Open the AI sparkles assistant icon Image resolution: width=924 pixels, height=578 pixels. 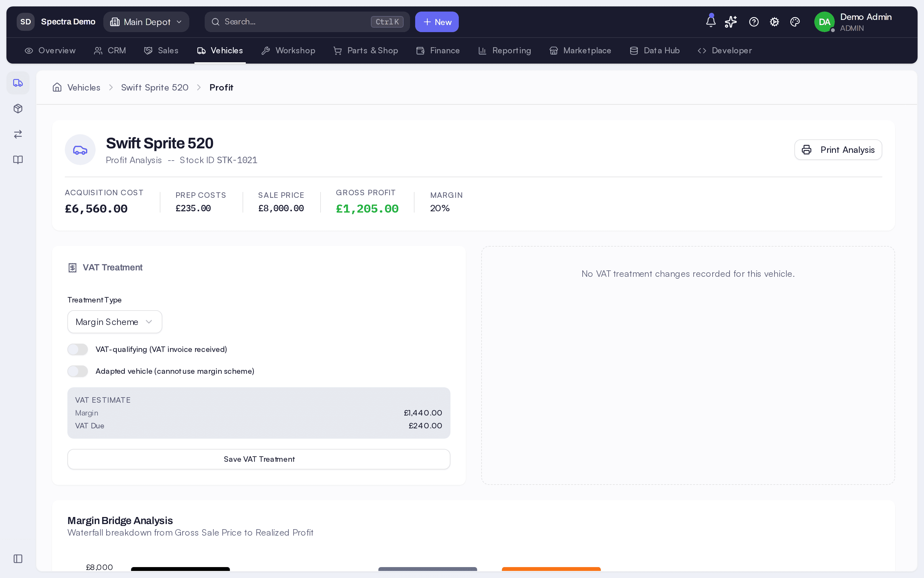(731, 22)
